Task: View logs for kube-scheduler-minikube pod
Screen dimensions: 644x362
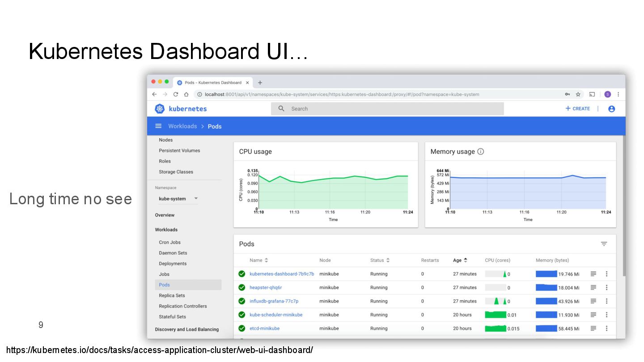Action: click(593, 315)
